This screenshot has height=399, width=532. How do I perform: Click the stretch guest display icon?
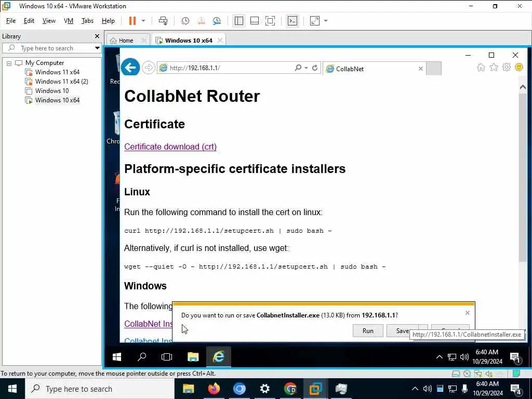(x=315, y=21)
